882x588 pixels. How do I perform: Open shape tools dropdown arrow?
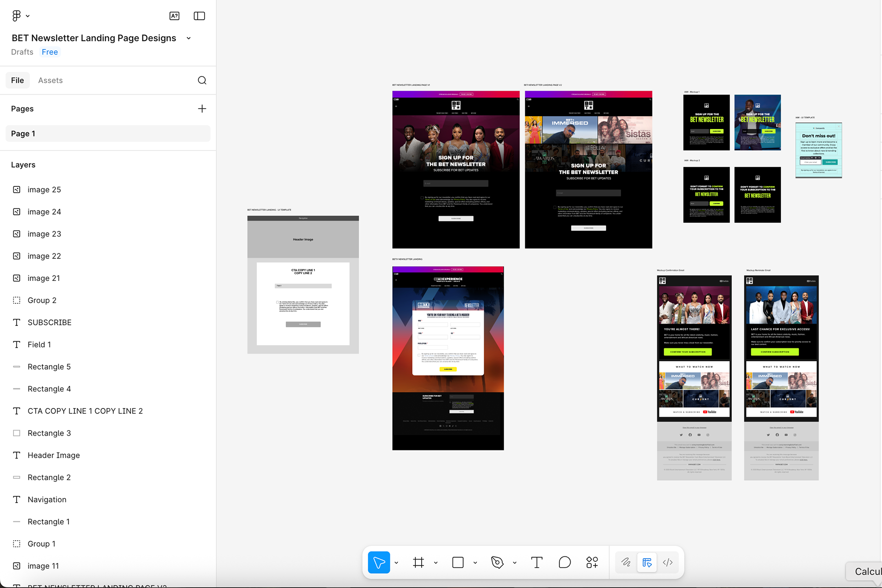[x=475, y=563]
